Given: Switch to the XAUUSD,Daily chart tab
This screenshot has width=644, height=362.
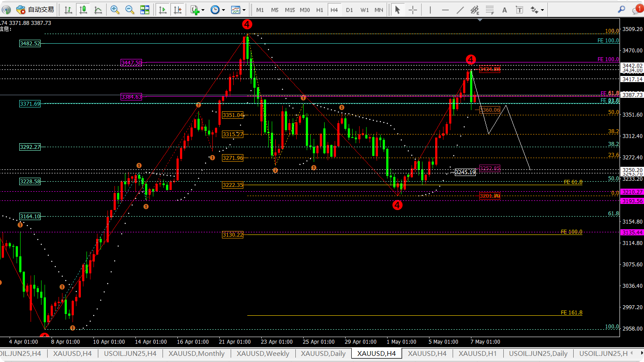Looking at the screenshot, I should tap(323, 354).
